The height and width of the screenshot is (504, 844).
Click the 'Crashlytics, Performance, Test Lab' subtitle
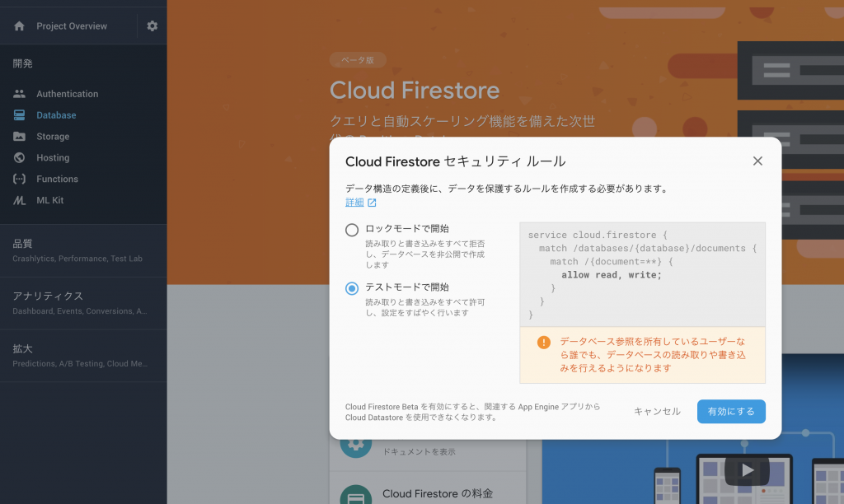pos(77,259)
